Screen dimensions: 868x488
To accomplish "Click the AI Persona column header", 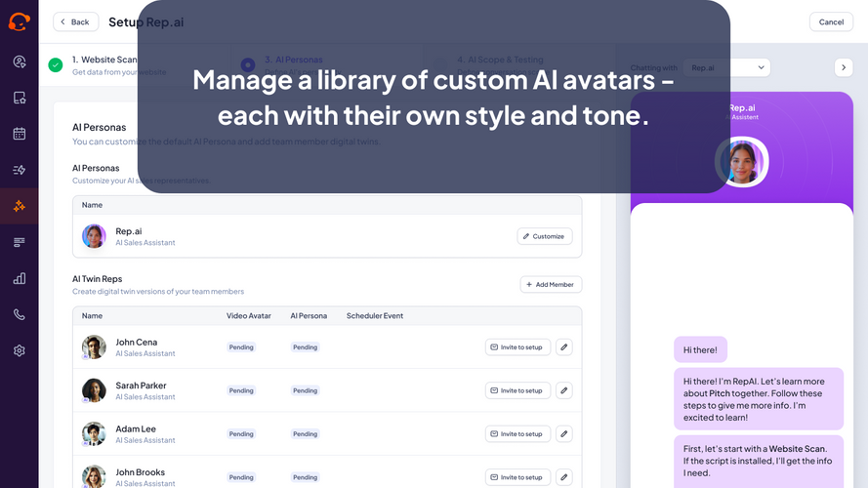I will coord(309,316).
